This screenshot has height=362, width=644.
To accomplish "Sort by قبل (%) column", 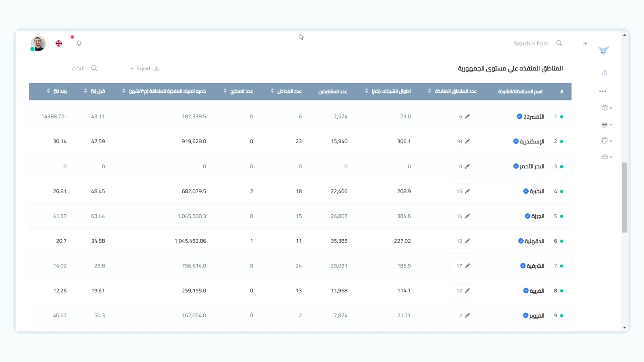I will [85, 91].
